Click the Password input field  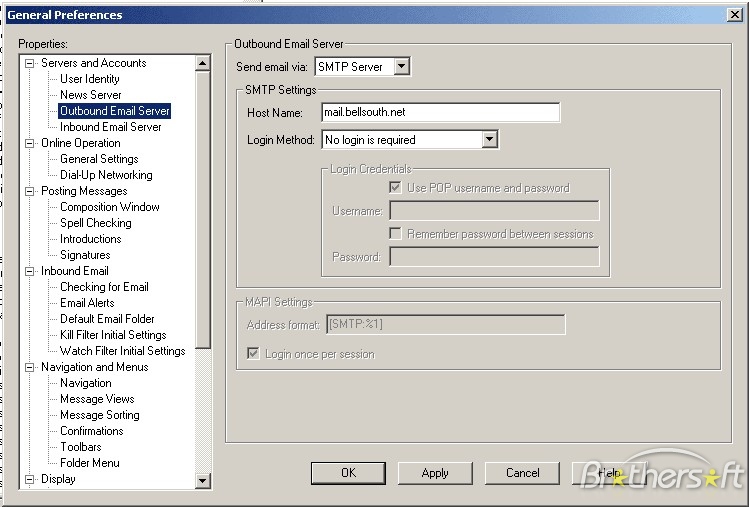(x=494, y=257)
